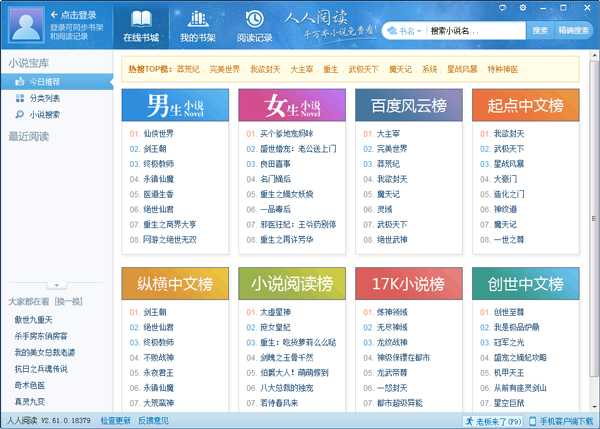Click the 精确搜索 exact search button
Screen dimensions: 600x429
point(574,30)
